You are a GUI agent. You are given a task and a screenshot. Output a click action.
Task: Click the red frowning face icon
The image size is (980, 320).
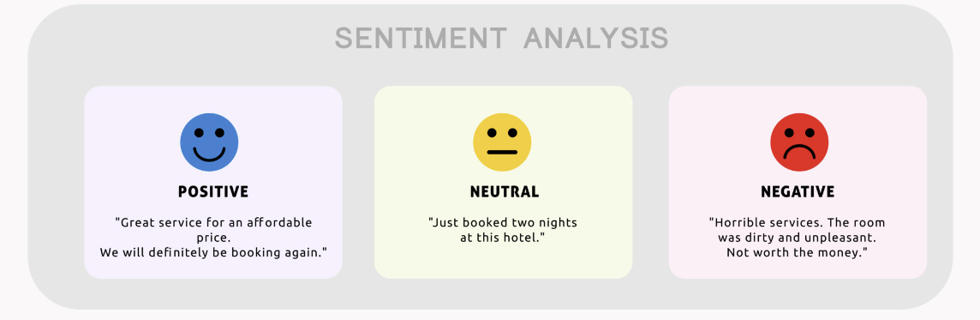(x=799, y=142)
